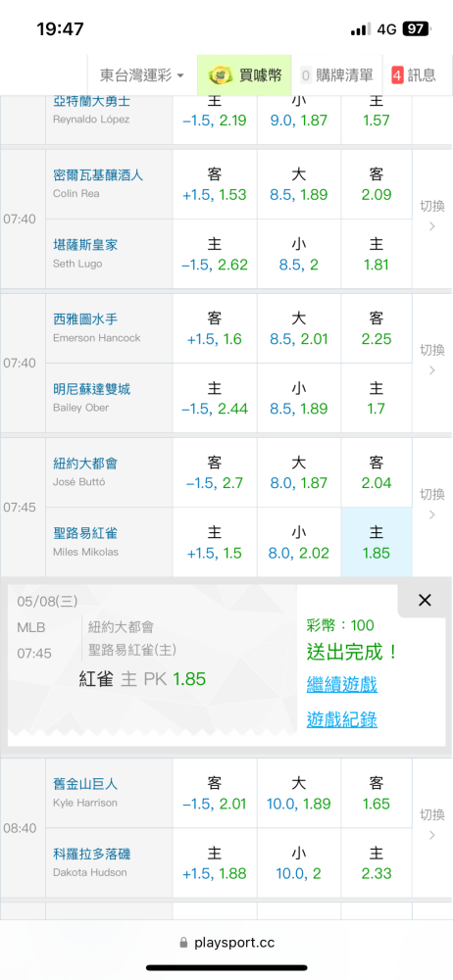Select 西雅圖水手 moneyline 2.25
The image size is (453, 980).
tap(377, 328)
